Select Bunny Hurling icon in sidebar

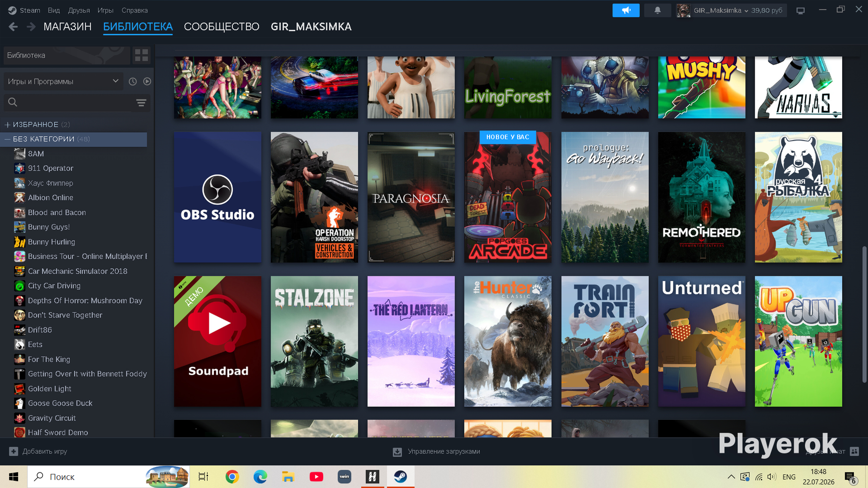[20, 242]
